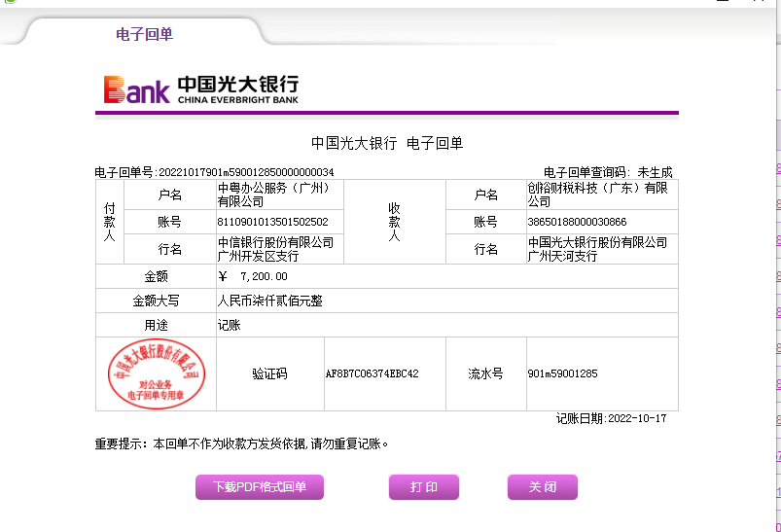Select payer account number 8110901013501502502

(273, 222)
